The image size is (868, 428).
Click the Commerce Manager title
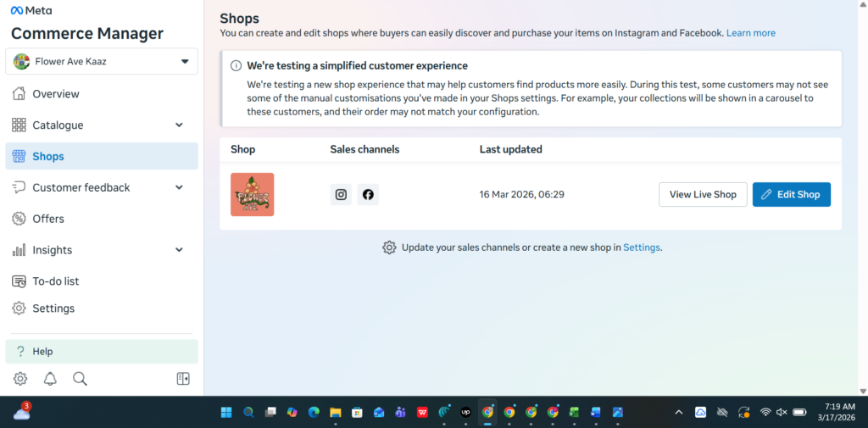[x=87, y=34]
